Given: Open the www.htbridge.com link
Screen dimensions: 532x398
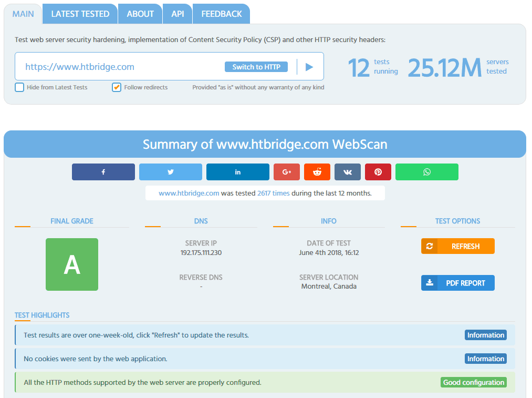Looking at the screenshot, I should point(189,193).
